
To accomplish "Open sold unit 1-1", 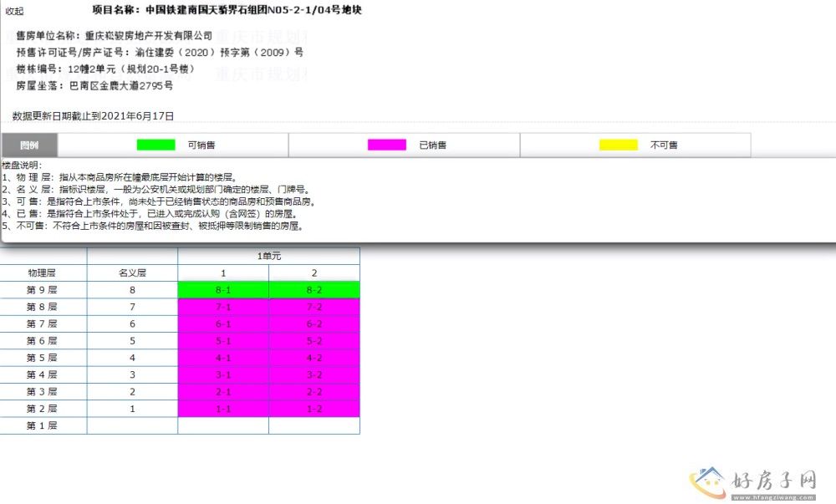I will pyautogui.click(x=223, y=409).
